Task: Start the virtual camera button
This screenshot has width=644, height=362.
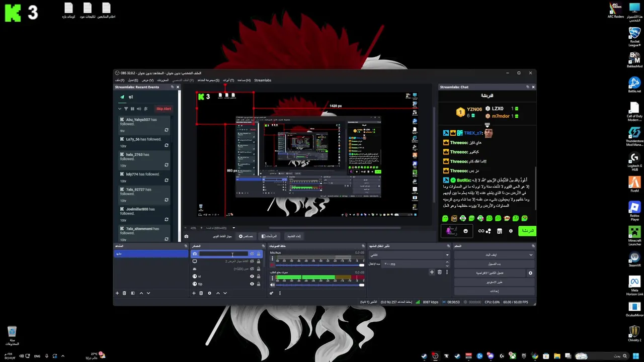Action: [x=490, y=273]
